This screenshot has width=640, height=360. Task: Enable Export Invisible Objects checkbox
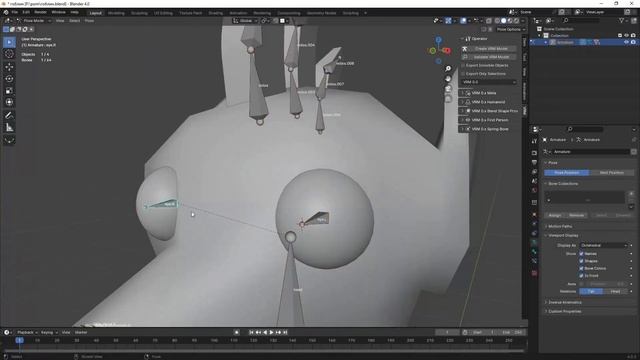(x=463, y=65)
